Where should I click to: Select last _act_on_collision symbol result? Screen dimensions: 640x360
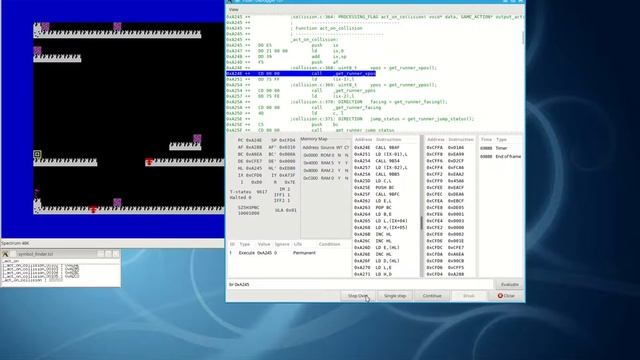coord(33,280)
